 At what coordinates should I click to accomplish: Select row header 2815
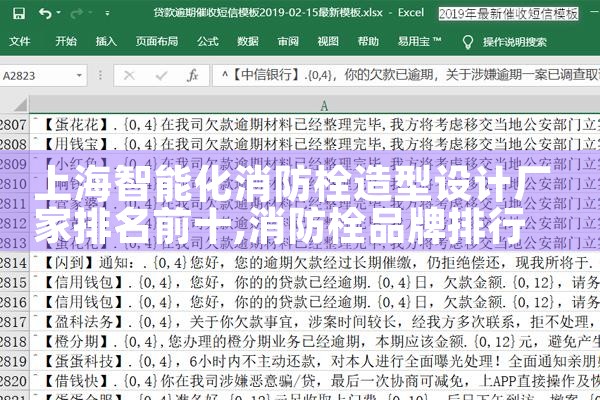pos(14,282)
